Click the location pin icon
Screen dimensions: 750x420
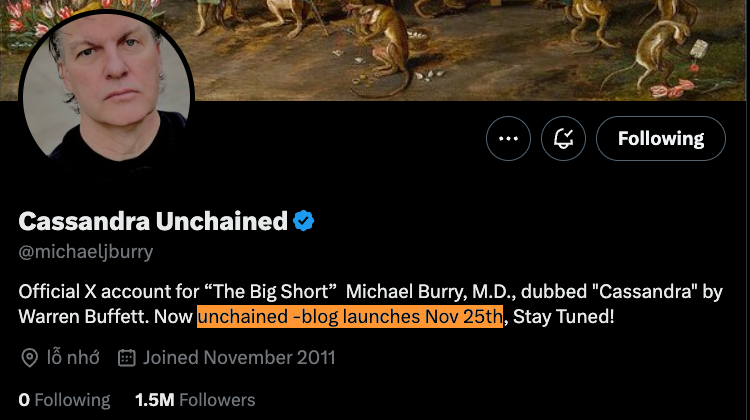coord(30,357)
